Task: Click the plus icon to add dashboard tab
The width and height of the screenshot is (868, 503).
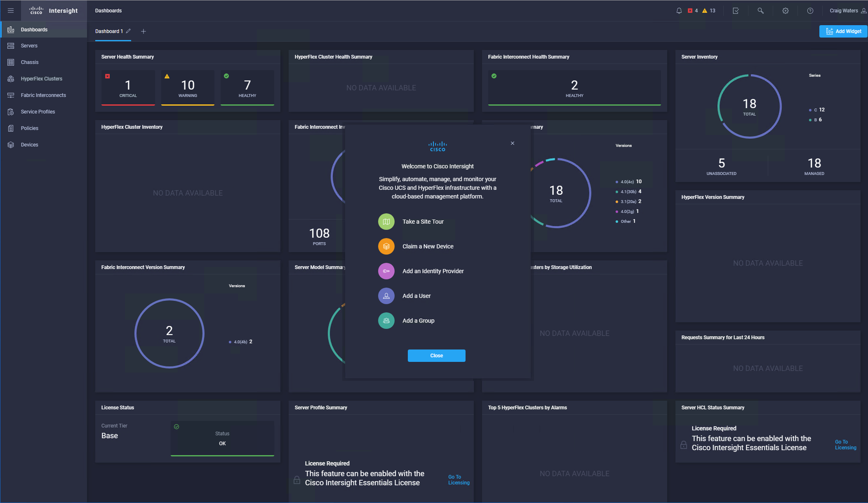Action: (143, 31)
